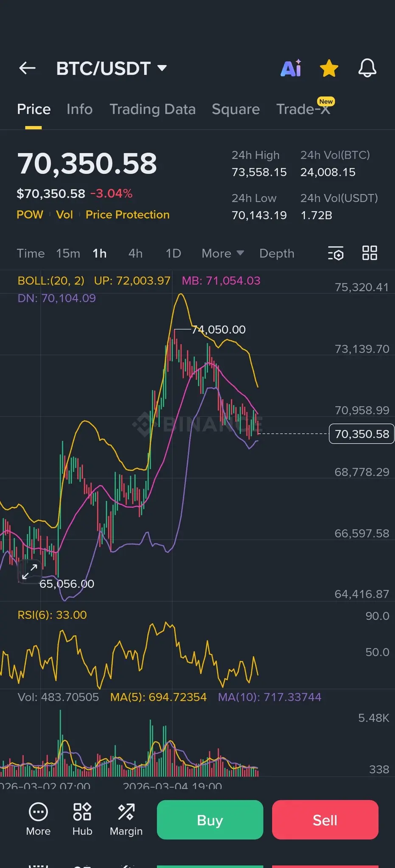Tap the -3.04% change percentage

(x=112, y=194)
